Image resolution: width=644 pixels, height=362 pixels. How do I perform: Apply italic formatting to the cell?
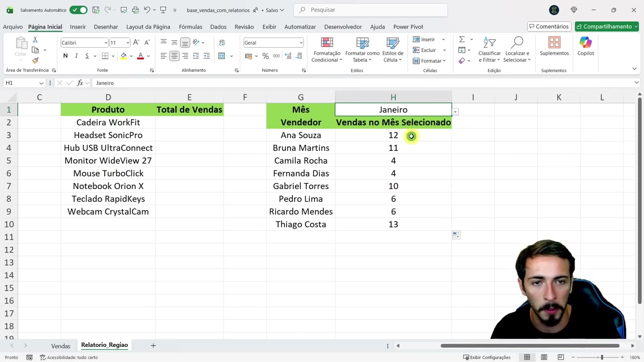[x=76, y=56]
